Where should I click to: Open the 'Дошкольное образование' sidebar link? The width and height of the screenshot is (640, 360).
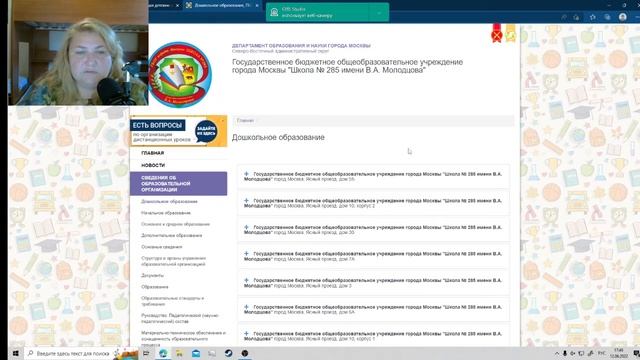[169, 202]
